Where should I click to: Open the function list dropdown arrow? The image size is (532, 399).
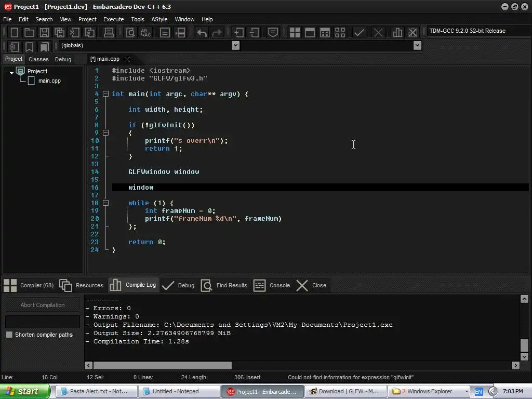point(417,46)
